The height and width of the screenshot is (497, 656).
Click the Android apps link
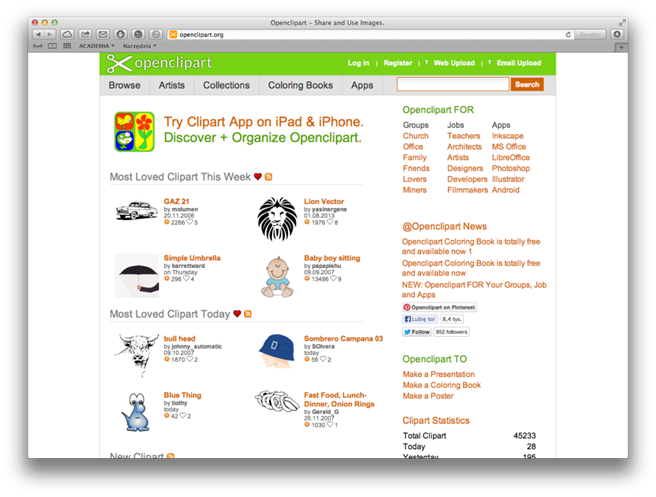[505, 190]
